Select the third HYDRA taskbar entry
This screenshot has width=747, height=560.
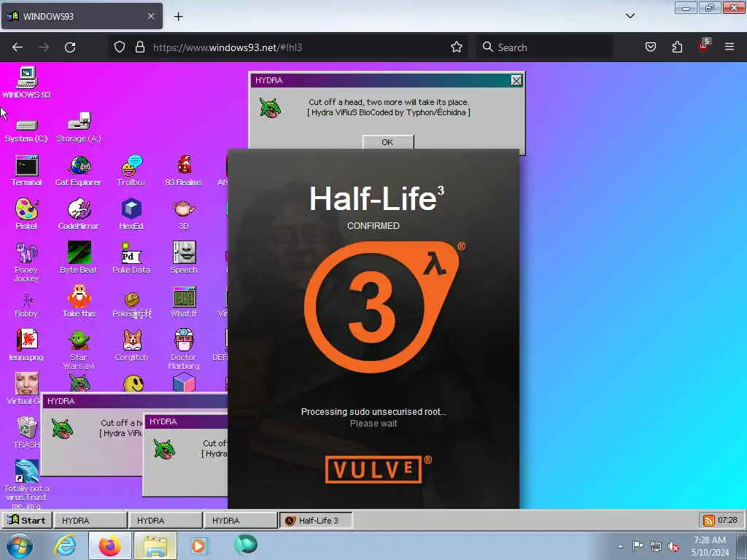coord(240,521)
